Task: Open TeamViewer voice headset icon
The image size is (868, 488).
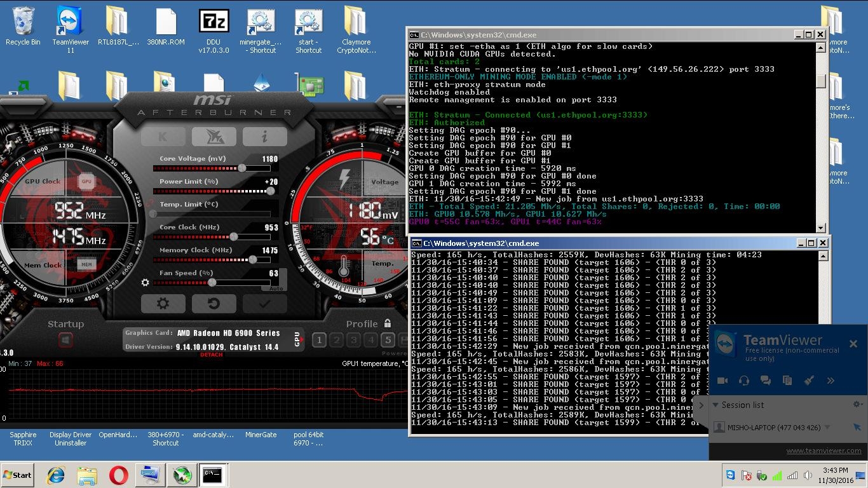Action: point(744,381)
